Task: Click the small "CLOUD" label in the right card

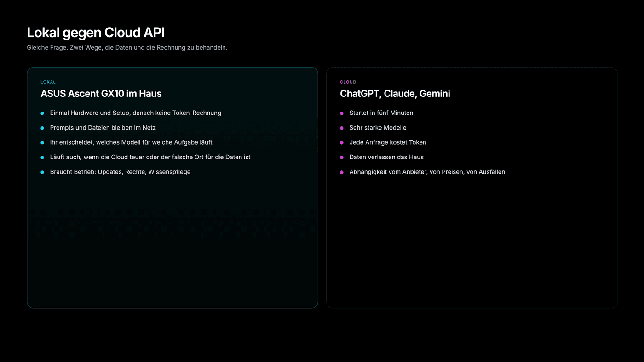Action: [x=348, y=82]
